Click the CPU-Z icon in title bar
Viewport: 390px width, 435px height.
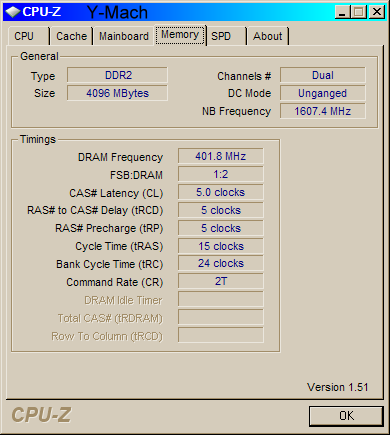[13, 12]
